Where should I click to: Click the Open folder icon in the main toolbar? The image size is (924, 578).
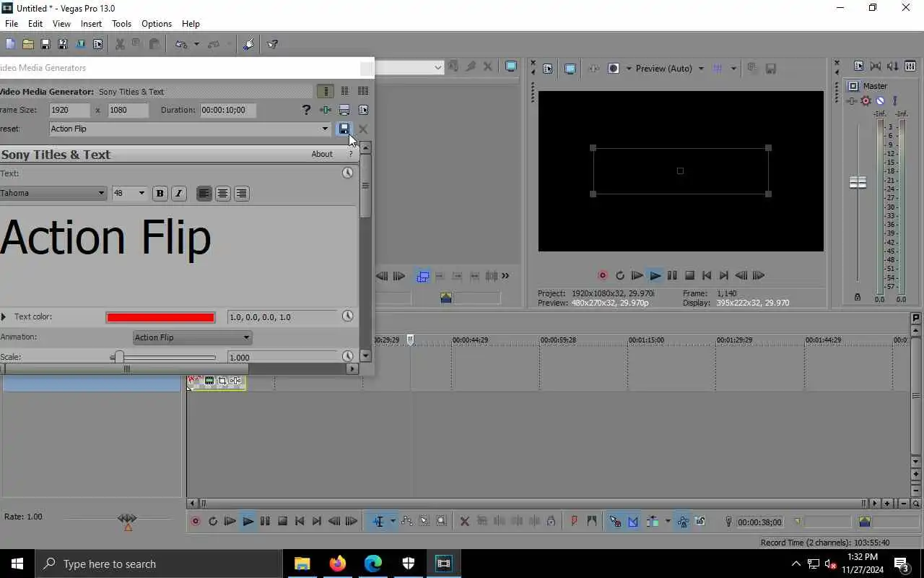click(27, 44)
